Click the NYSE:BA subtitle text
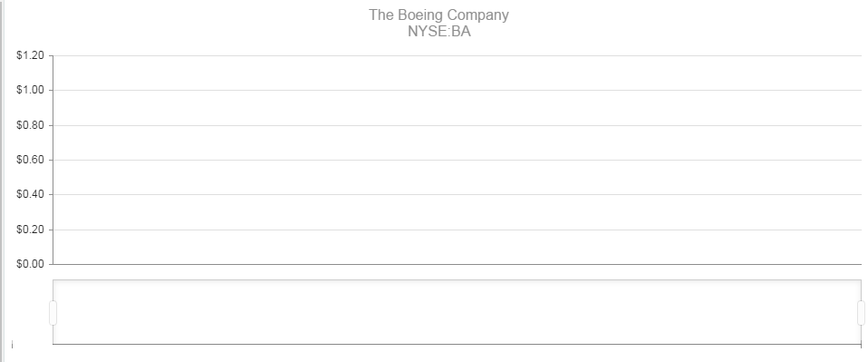 (x=439, y=32)
